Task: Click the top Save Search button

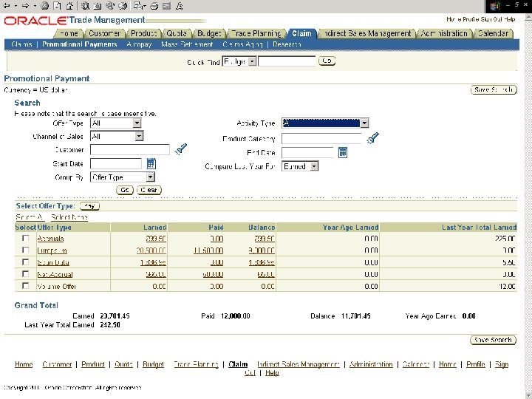Action: click(x=494, y=90)
